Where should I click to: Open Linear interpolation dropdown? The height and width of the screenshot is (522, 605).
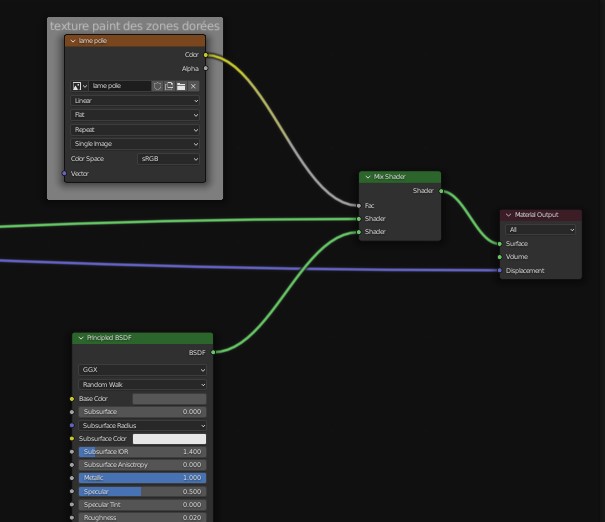(135, 101)
